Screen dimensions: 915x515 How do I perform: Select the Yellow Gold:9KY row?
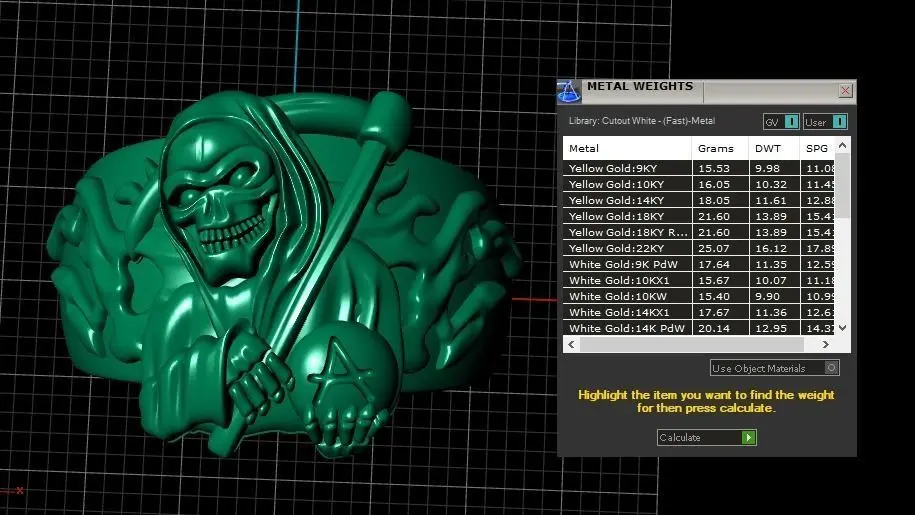pyautogui.click(x=699, y=168)
